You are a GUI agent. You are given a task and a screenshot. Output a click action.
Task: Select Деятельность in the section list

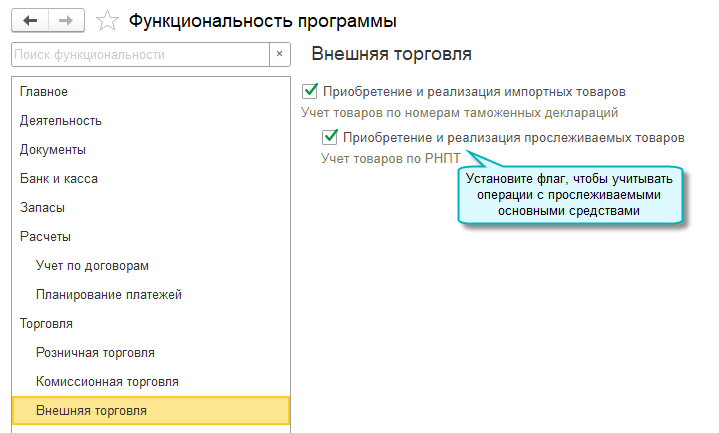pyautogui.click(x=61, y=121)
